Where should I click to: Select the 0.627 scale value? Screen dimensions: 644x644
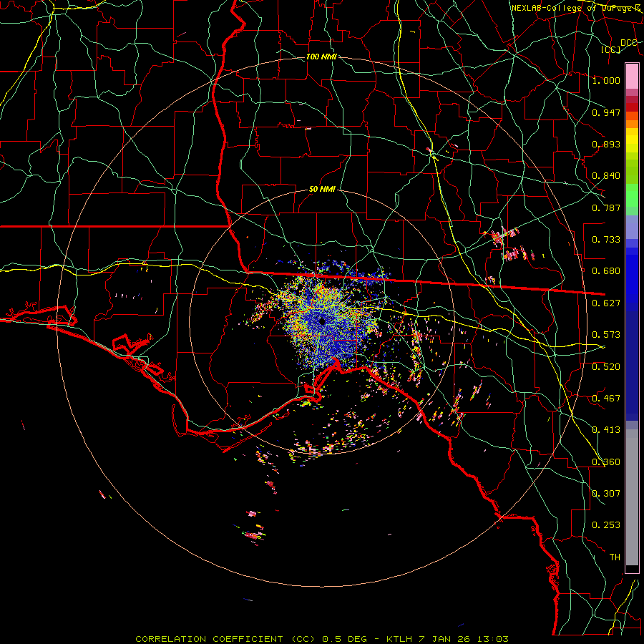[606, 303]
